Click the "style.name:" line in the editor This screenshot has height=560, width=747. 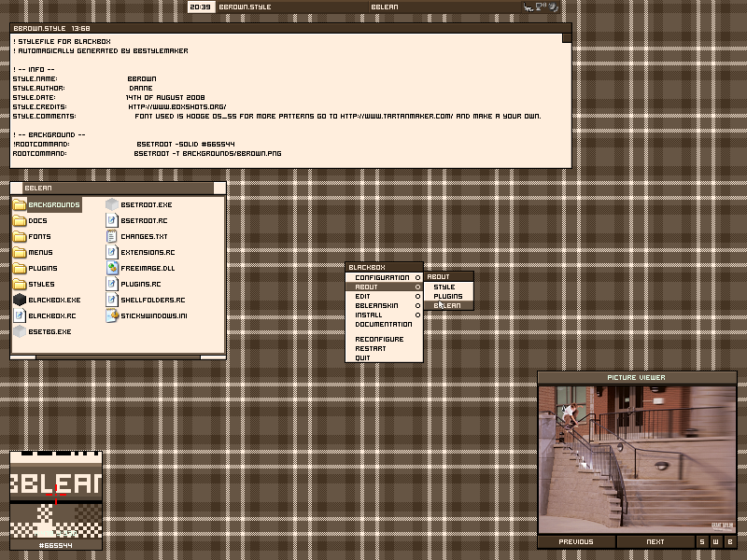(x=84, y=79)
